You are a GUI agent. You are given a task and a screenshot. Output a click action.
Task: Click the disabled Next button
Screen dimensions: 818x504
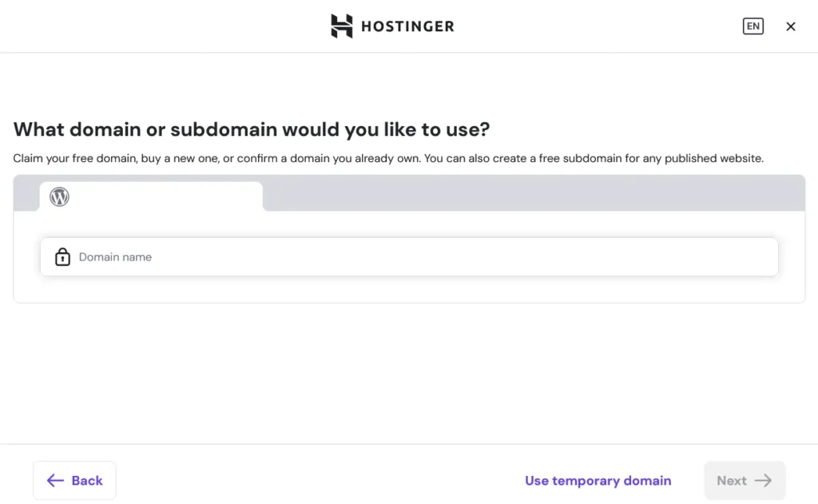click(745, 480)
